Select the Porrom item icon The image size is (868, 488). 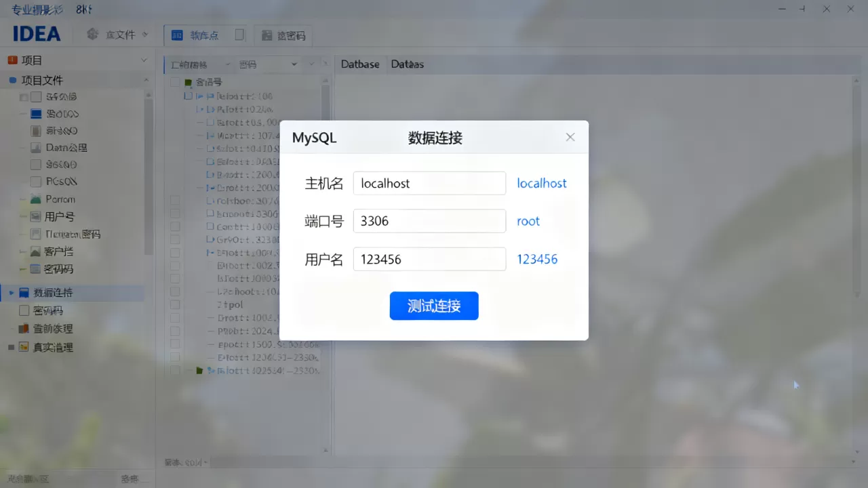(x=36, y=199)
